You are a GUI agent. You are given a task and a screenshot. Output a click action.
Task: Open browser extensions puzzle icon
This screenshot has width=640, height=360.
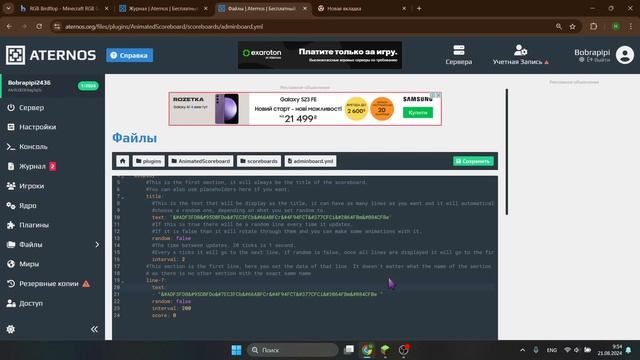594,27
